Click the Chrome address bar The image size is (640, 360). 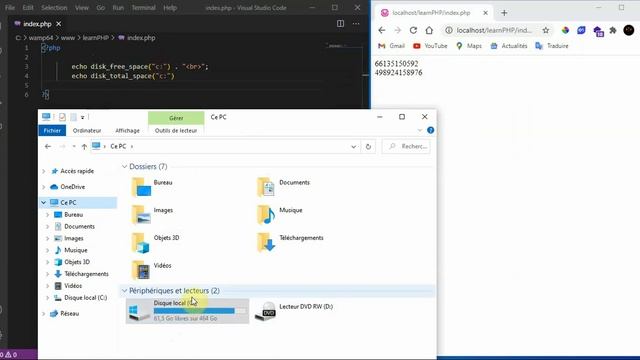[494, 30]
